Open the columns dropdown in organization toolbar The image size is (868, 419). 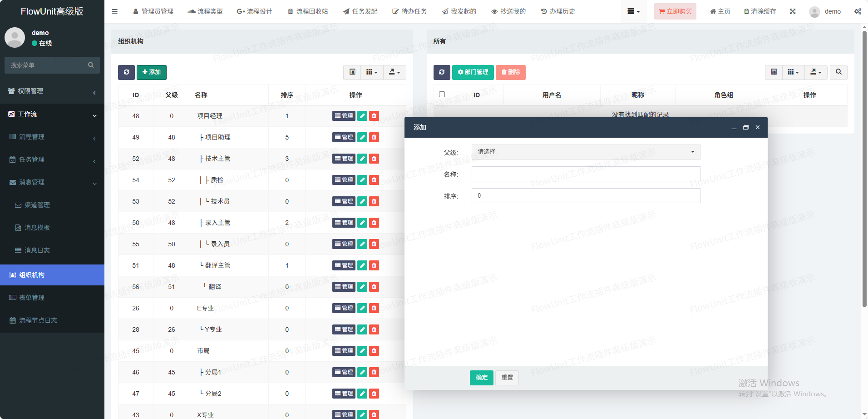(x=372, y=72)
